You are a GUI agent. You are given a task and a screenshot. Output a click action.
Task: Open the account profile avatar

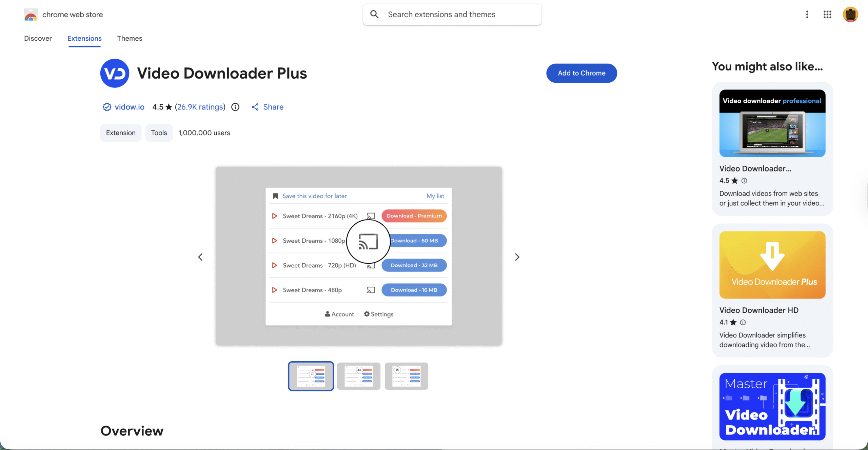click(x=850, y=14)
